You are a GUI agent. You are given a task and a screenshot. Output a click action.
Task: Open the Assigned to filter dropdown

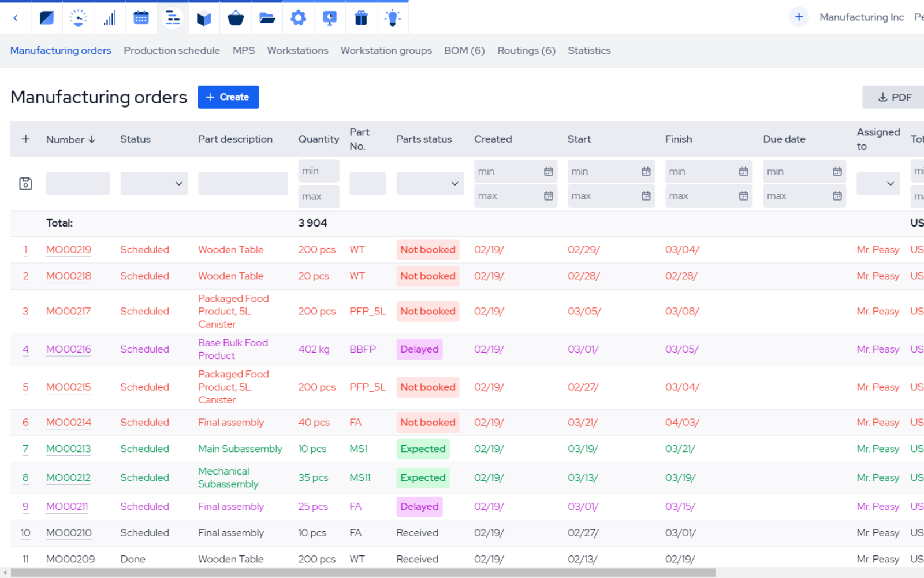[x=878, y=183]
